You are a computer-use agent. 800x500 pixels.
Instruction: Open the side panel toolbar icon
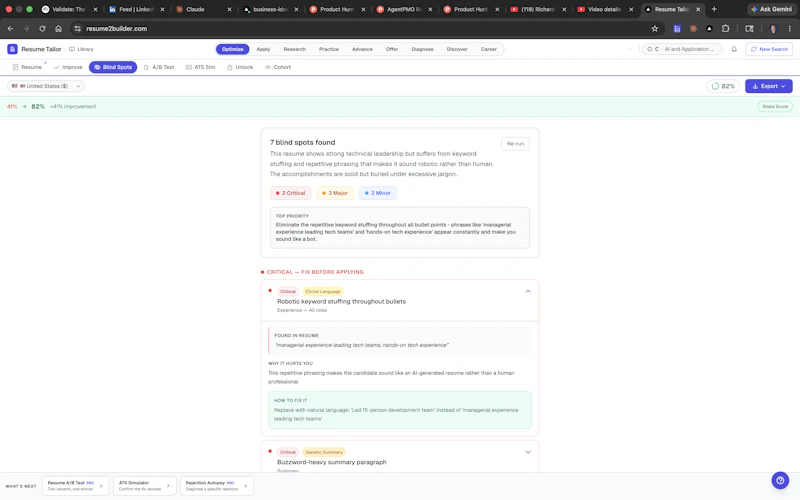[749, 29]
